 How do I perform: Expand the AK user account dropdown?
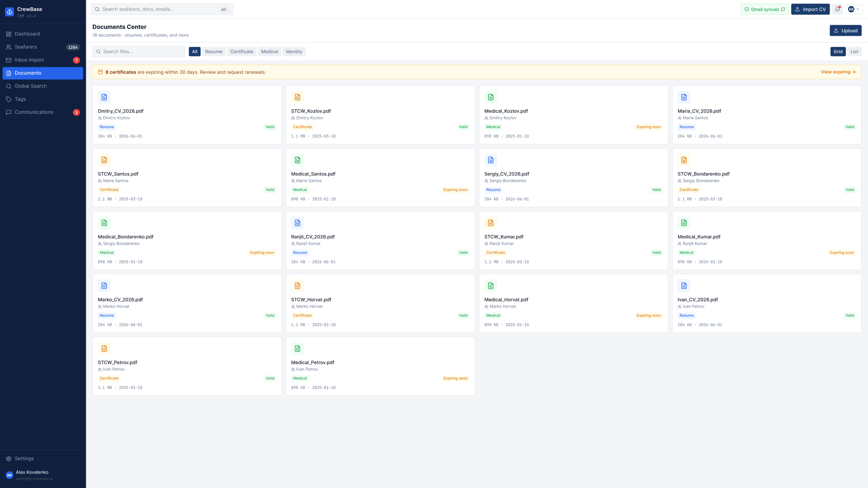(854, 9)
